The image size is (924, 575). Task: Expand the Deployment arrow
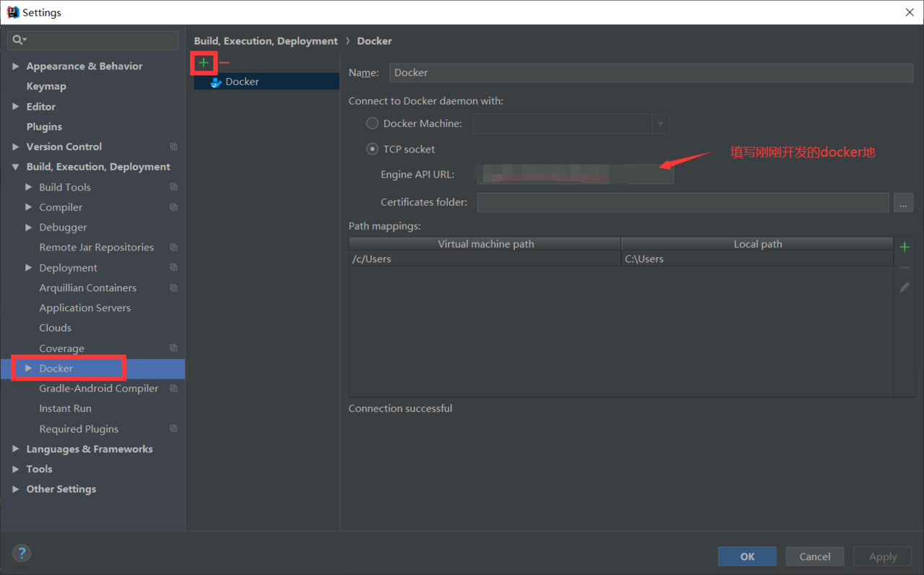(x=29, y=267)
